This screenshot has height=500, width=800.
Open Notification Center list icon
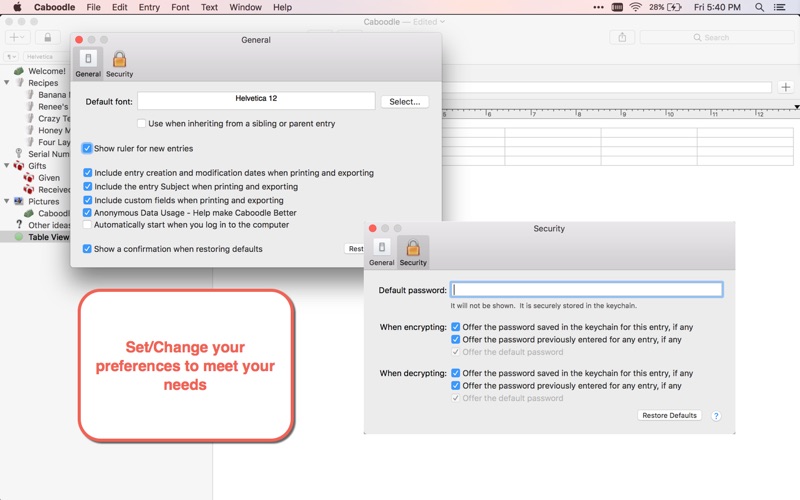pyautogui.click(x=780, y=7)
